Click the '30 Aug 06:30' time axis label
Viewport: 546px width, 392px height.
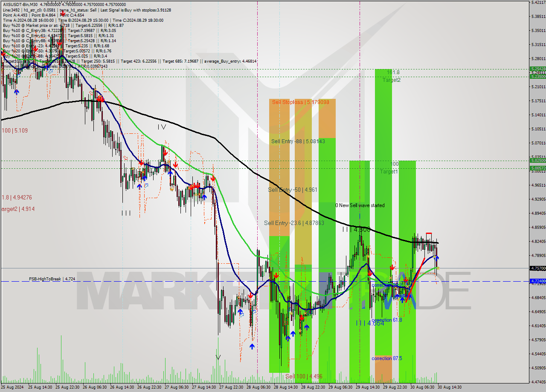point(422,387)
